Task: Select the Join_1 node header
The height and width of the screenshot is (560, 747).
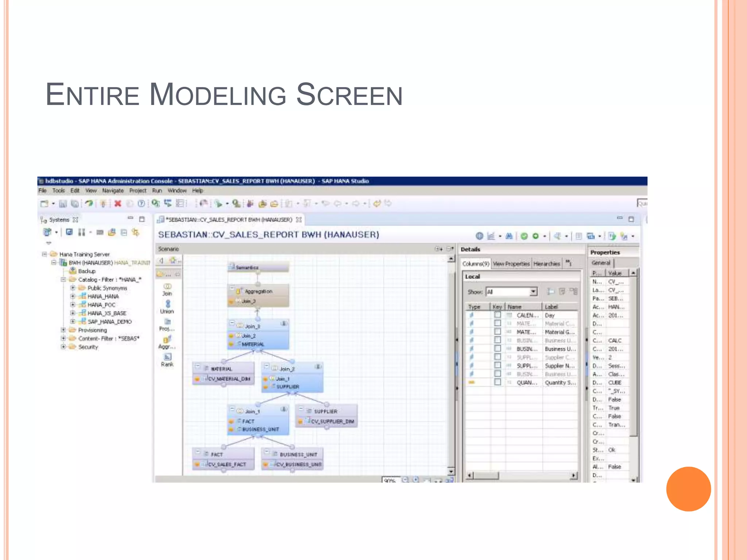Action: (258, 411)
